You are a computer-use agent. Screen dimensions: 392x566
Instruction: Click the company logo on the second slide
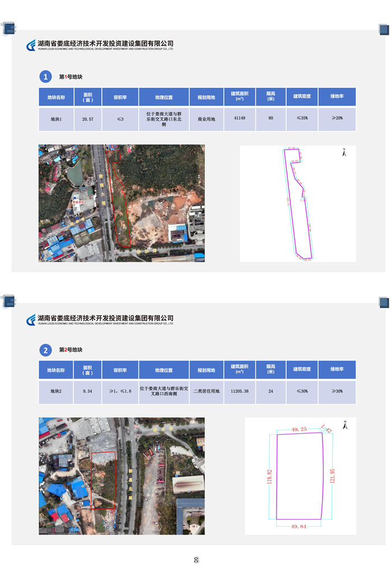coord(31,320)
